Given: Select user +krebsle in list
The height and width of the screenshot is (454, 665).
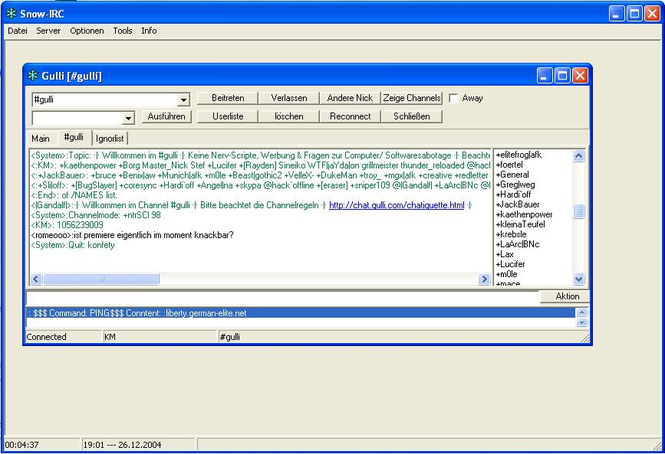Looking at the screenshot, I should [x=511, y=234].
